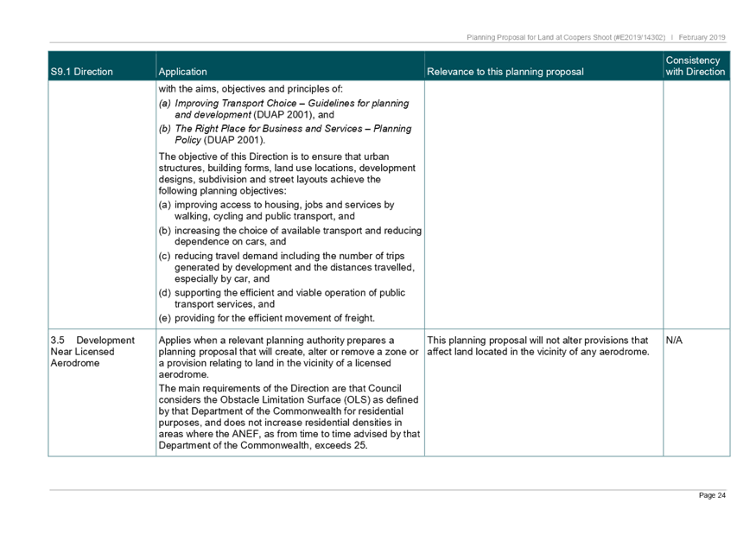756x535 pixels.
Task: Click 'The main requirements of the Direction' paragraph
Action: point(289,417)
